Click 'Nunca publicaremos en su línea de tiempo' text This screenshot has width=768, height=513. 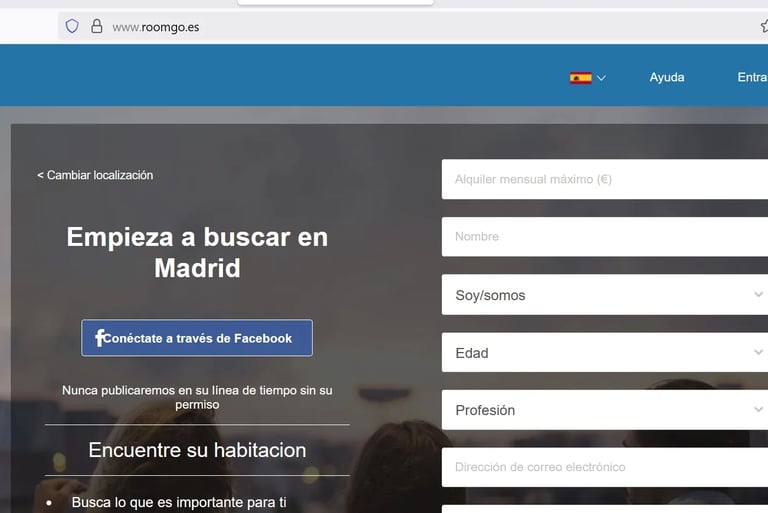click(197, 397)
